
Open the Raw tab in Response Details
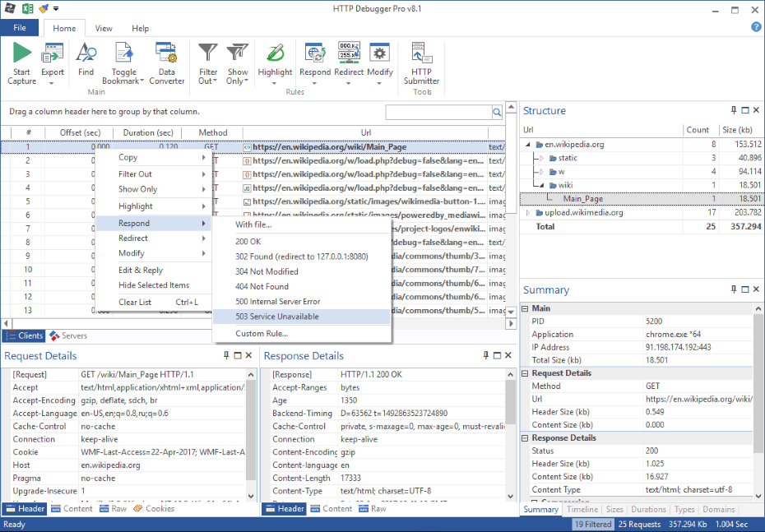pyautogui.click(x=373, y=509)
